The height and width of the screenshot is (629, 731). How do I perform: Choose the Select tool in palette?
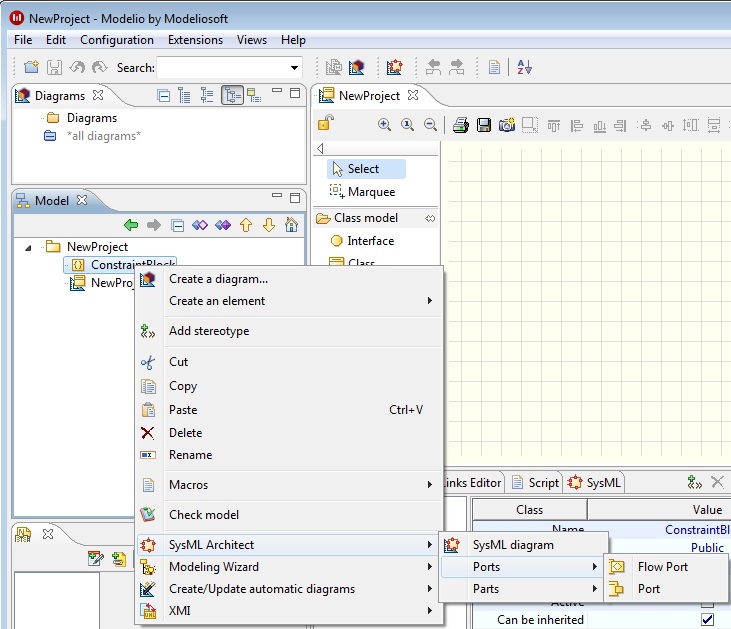(x=366, y=169)
